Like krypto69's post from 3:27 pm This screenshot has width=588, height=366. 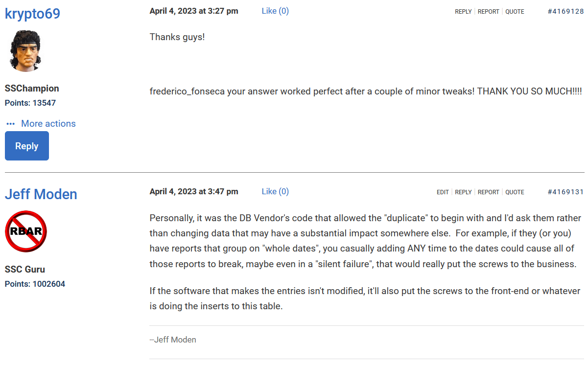coord(275,11)
